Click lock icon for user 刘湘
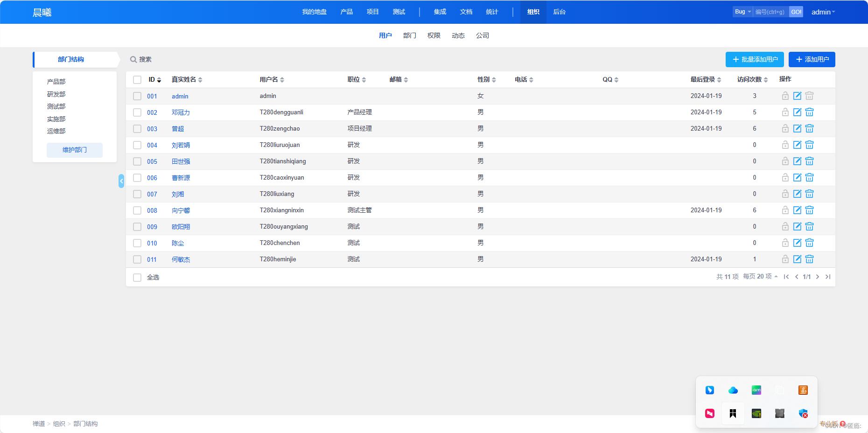This screenshot has width=868, height=433. click(x=785, y=194)
